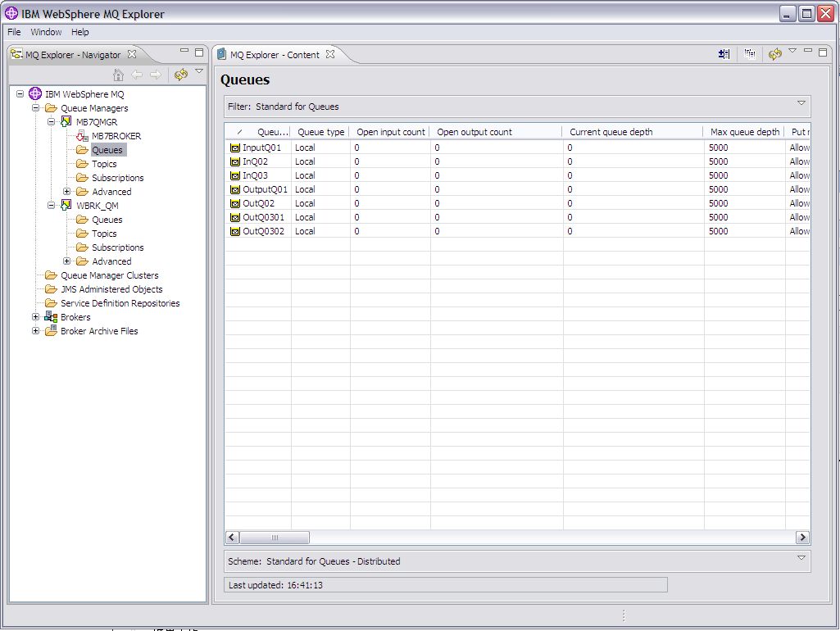The height and width of the screenshot is (631, 840).
Task: Sort by Max queue depth column
Action: [x=745, y=132]
